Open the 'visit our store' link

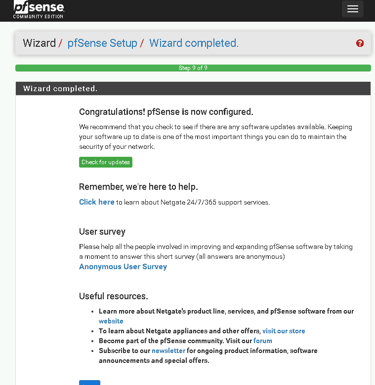(284, 331)
